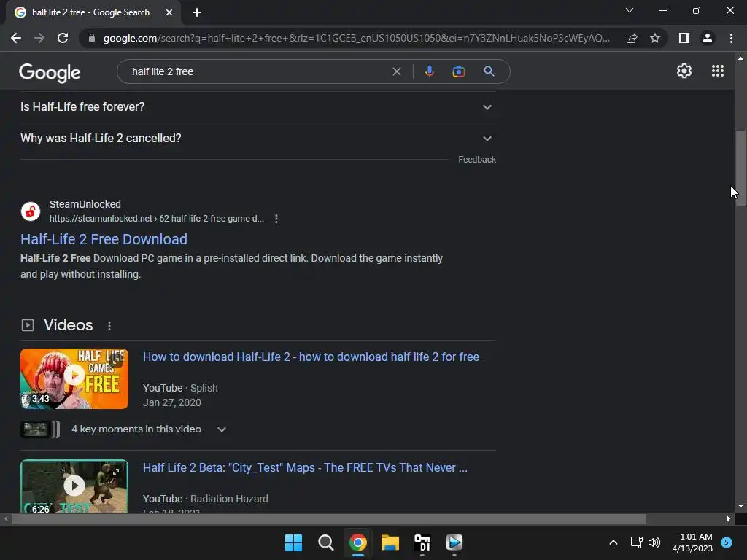Submit search with magnifier icon

coord(489,71)
